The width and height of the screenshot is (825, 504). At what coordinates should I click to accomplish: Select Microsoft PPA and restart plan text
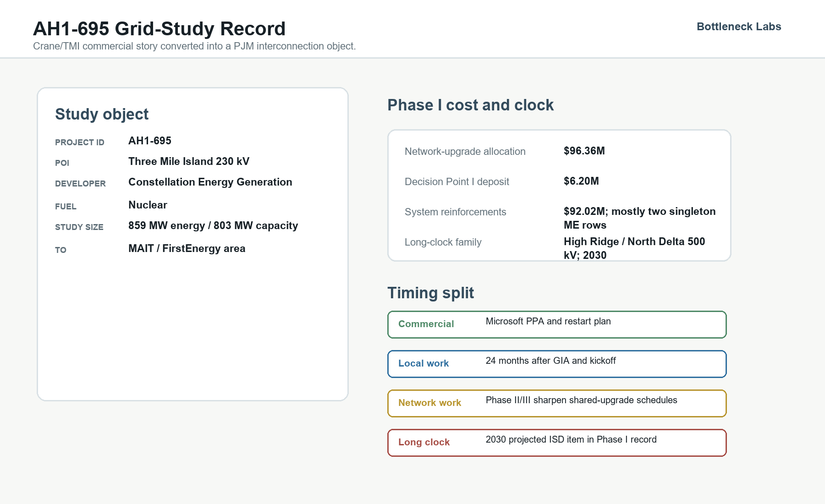548,321
